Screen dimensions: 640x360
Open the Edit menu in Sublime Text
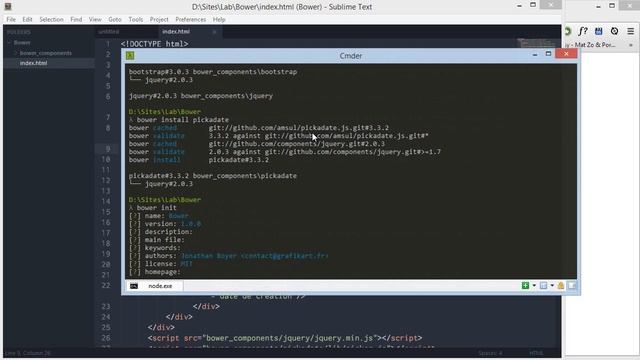click(x=27, y=20)
